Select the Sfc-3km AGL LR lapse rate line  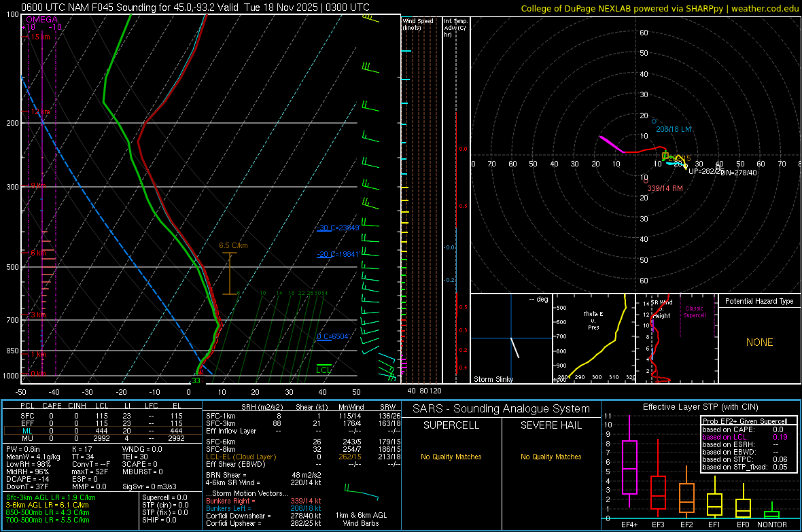[51, 498]
